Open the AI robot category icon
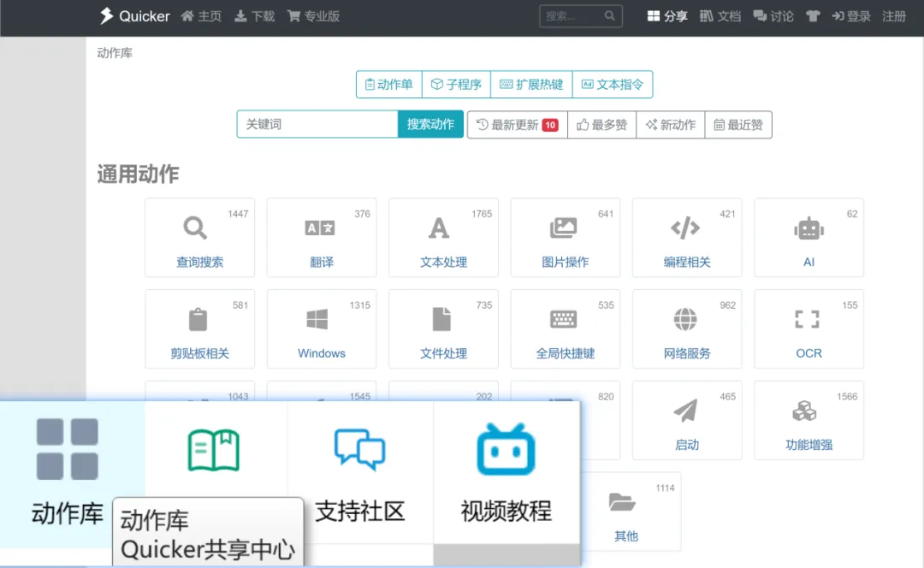This screenshot has width=924, height=568. 808,228
